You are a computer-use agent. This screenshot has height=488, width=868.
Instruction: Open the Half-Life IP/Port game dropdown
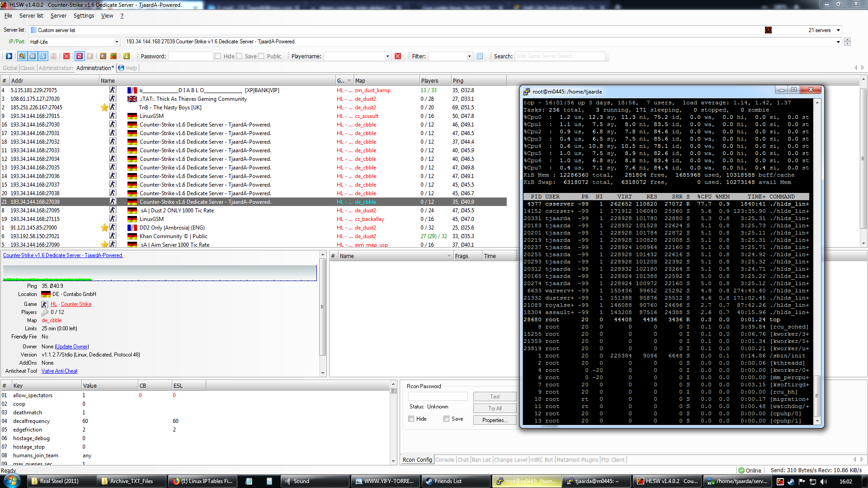coord(117,42)
